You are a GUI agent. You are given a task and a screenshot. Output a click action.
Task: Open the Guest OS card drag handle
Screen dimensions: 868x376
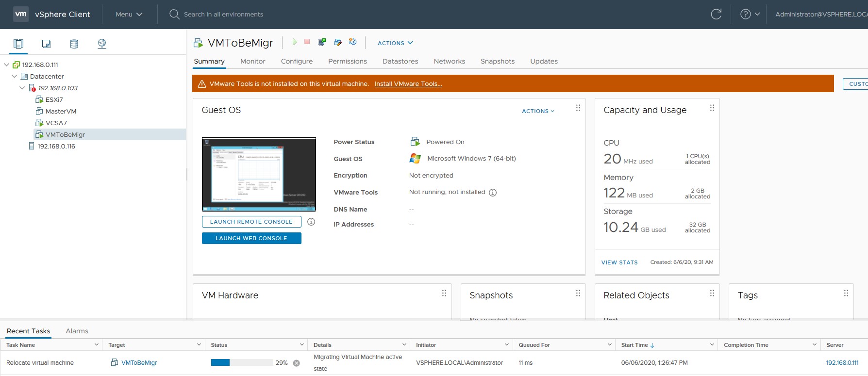[x=578, y=108]
